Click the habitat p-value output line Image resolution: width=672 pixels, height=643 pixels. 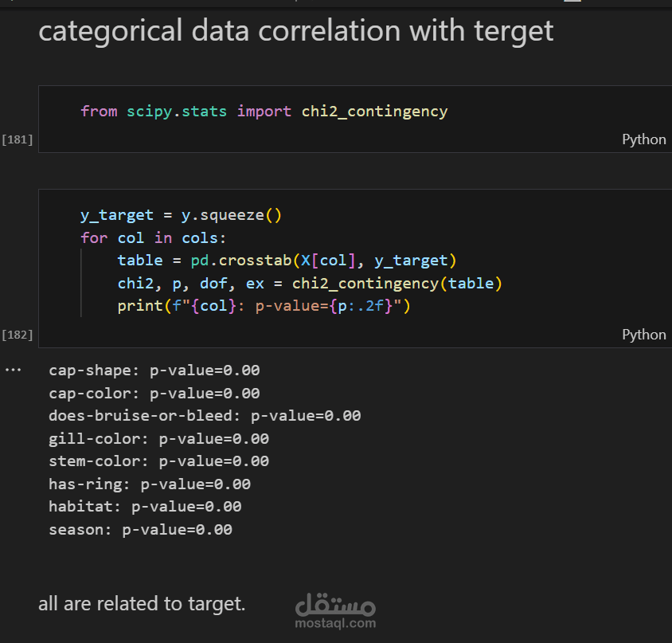(145, 507)
